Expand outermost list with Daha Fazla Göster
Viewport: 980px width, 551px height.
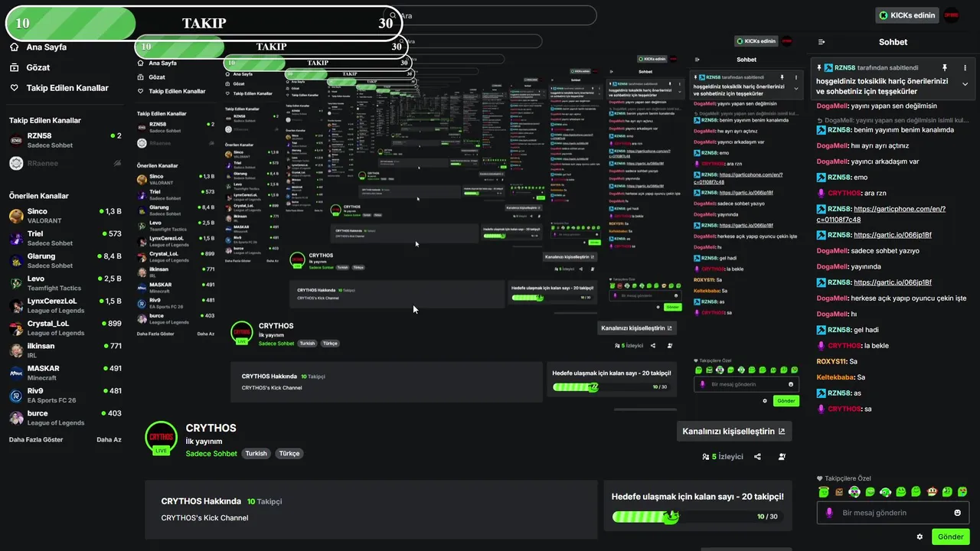coord(36,440)
